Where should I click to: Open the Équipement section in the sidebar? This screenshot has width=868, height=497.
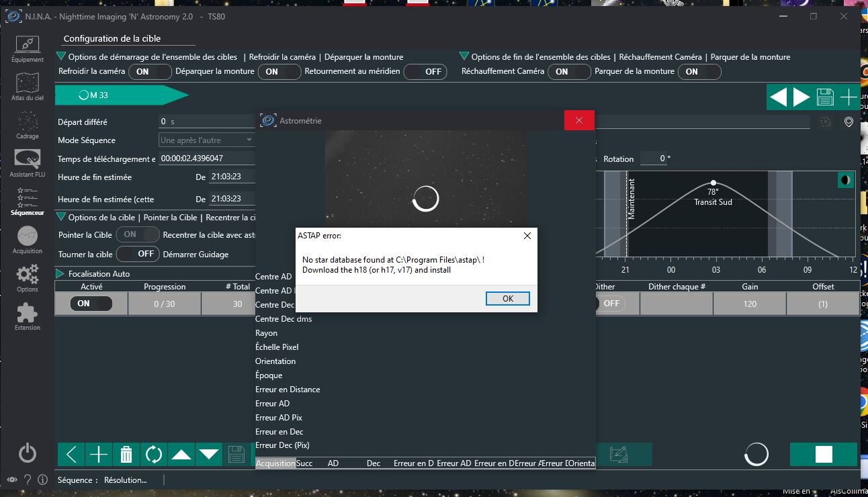click(27, 50)
